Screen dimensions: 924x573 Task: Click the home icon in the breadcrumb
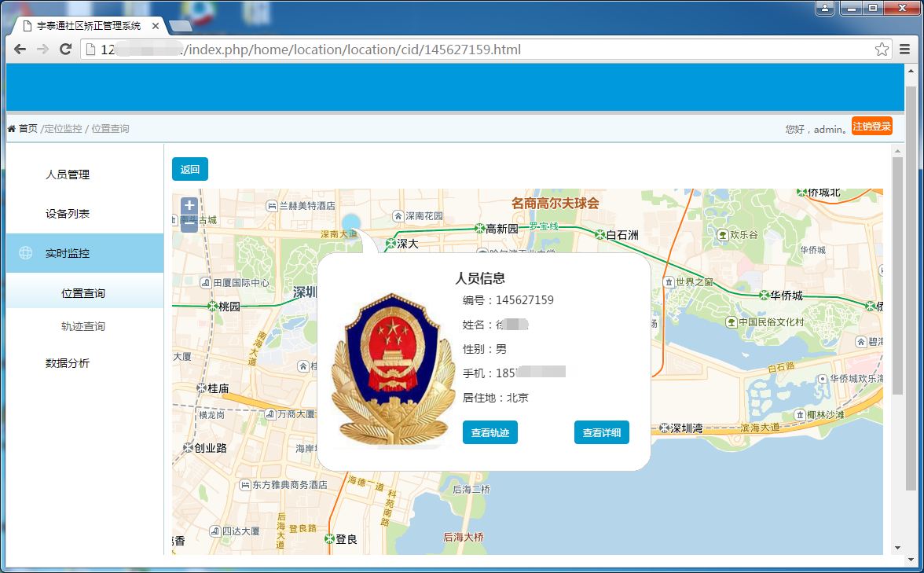11,128
